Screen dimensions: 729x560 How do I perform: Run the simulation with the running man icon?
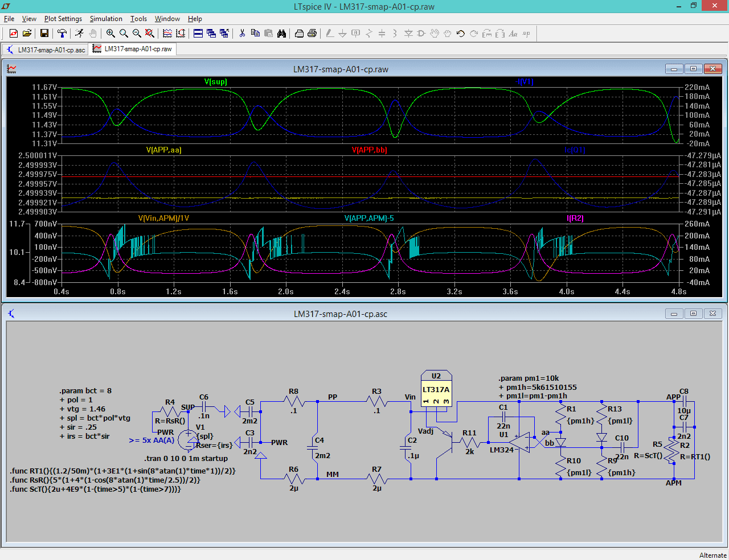[x=79, y=33]
